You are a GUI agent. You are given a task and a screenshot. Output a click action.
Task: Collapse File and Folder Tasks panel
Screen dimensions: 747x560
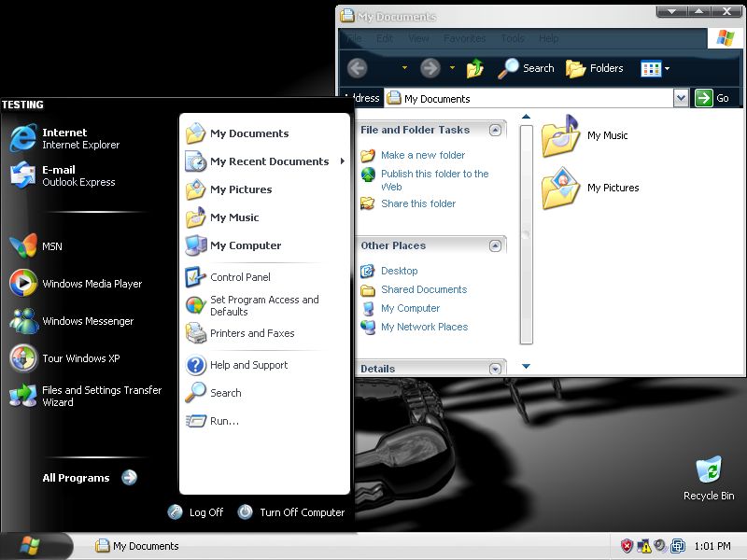pos(495,130)
